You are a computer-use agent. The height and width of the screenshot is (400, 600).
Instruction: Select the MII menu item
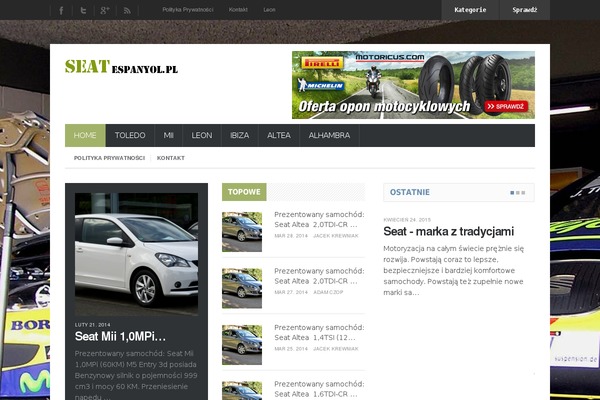tap(168, 135)
